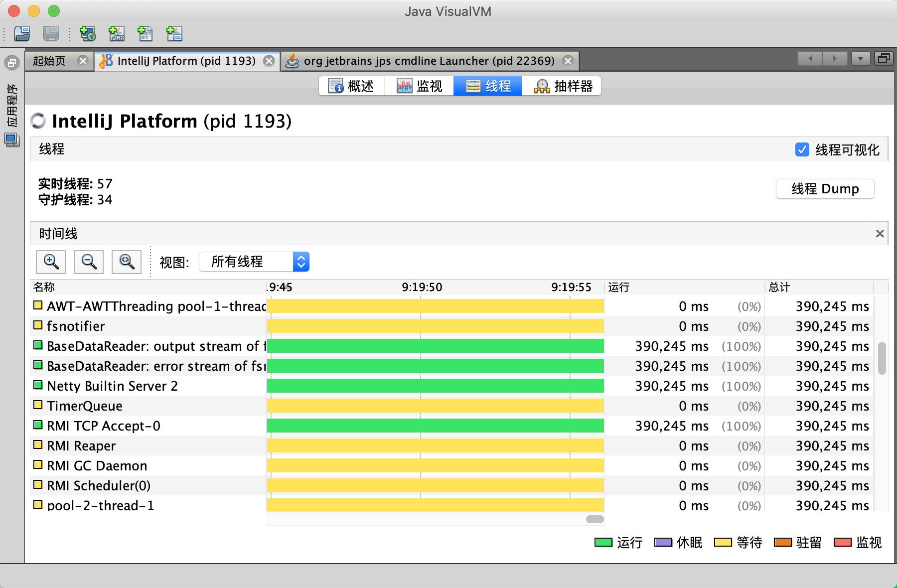897x588 pixels.
Task: Switch to the 监视 tab
Action: [x=419, y=86]
